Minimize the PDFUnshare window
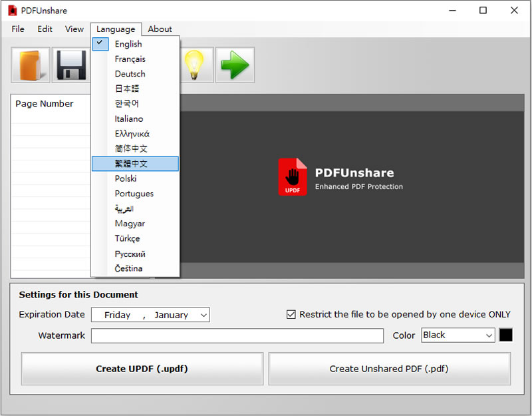 [453, 11]
